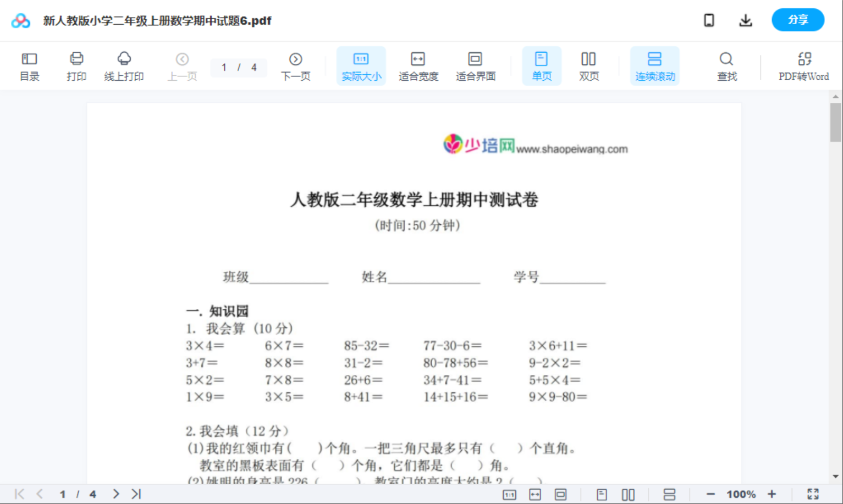Enable 单页 single page mode
Image resolution: width=843 pixels, height=504 pixels.
click(x=542, y=65)
